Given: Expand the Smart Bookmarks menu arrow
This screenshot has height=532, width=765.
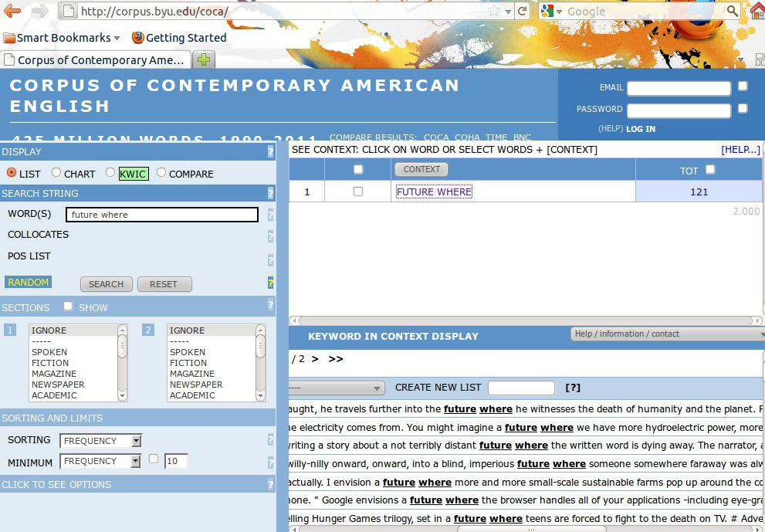Looking at the screenshot, I should (117, 38).
